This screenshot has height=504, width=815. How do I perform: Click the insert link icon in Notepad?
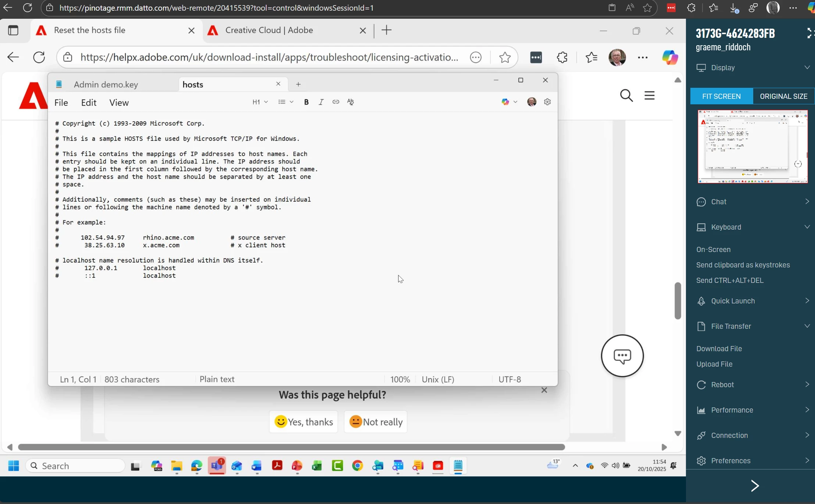pyautogui.click(x=336, y=102)
